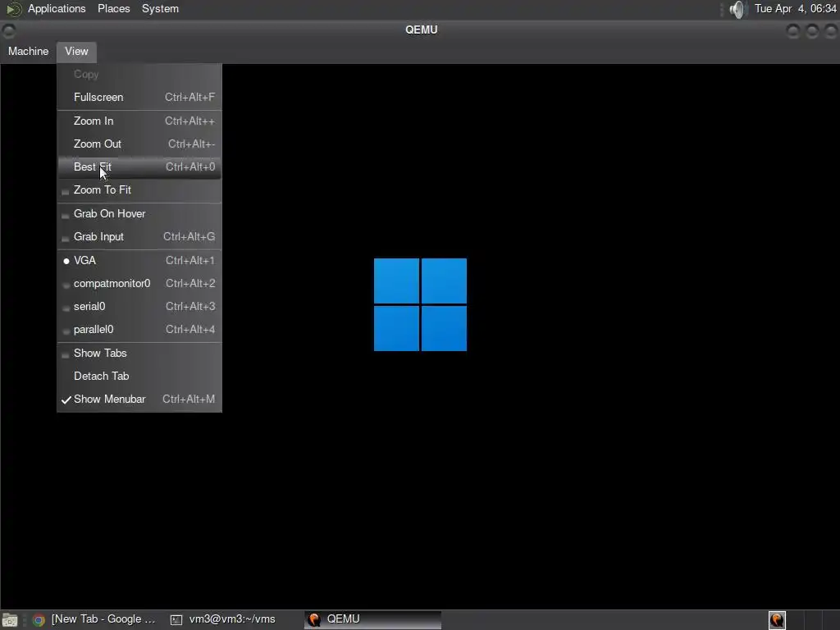Toggle Grab Input option
Screen dimensions: 840x630
pyautogui.click(x=139, y=237)
